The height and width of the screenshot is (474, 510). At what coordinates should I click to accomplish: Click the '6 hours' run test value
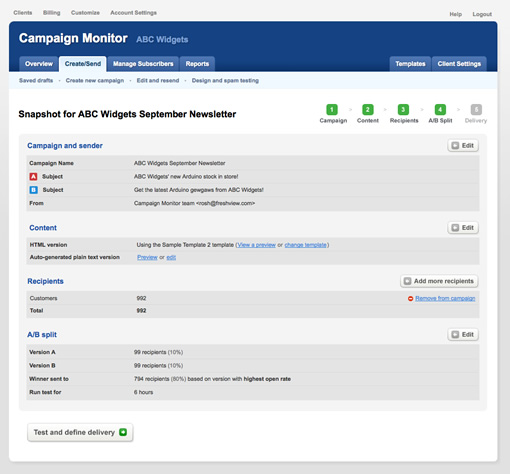tap(143, 392)
